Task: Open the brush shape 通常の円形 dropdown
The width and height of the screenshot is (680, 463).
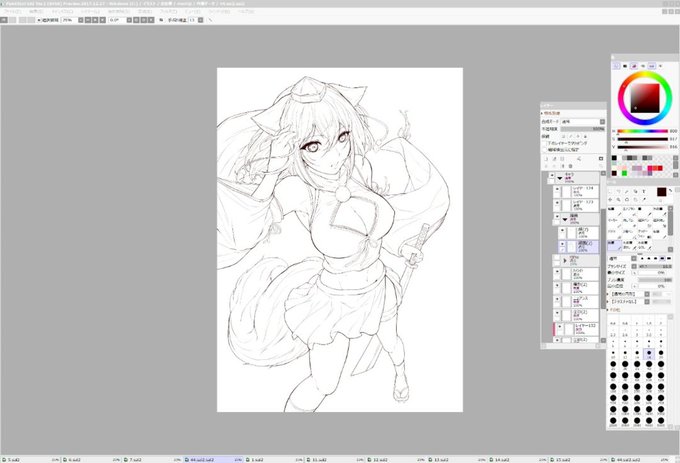Action: point(647,294)
